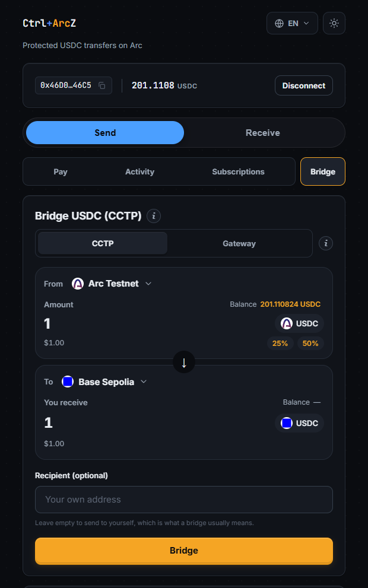Click the Arc Testnet network logo
The width and height of the screenshot is (368, 588).
click(78, 284)
